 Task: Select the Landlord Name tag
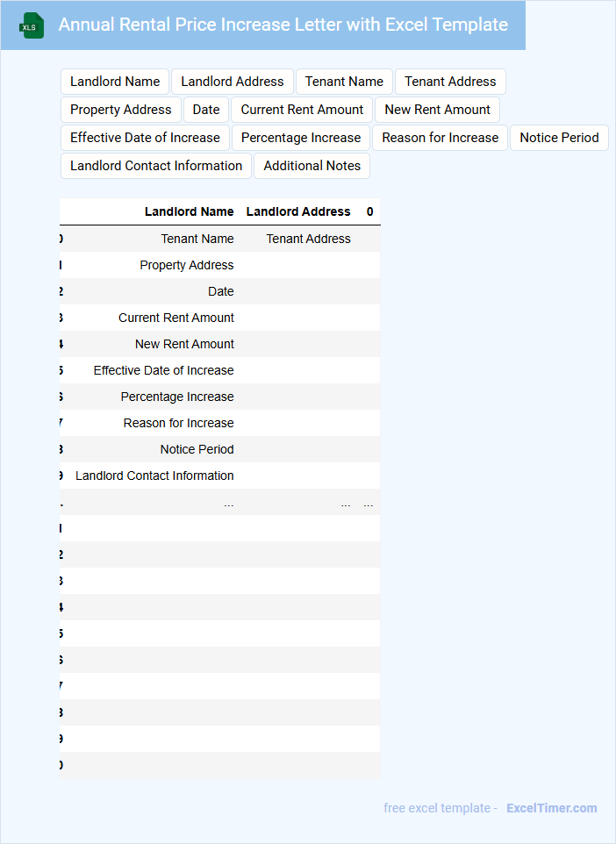point(115,82)
